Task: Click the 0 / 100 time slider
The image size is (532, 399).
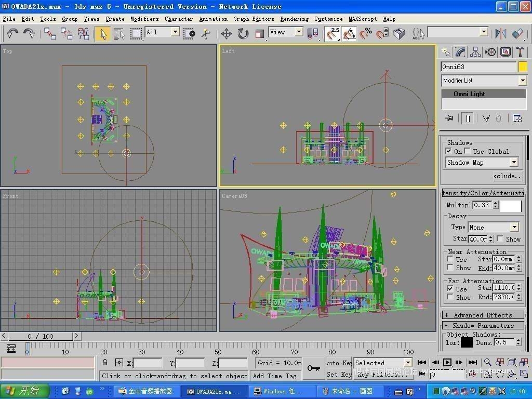Action: pos(41,336)
